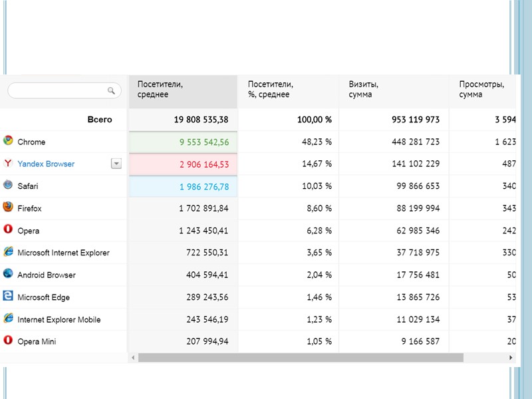This screenshot has height=399, width=532.
Task: Click the Android Browser icon
Action: 8,273
